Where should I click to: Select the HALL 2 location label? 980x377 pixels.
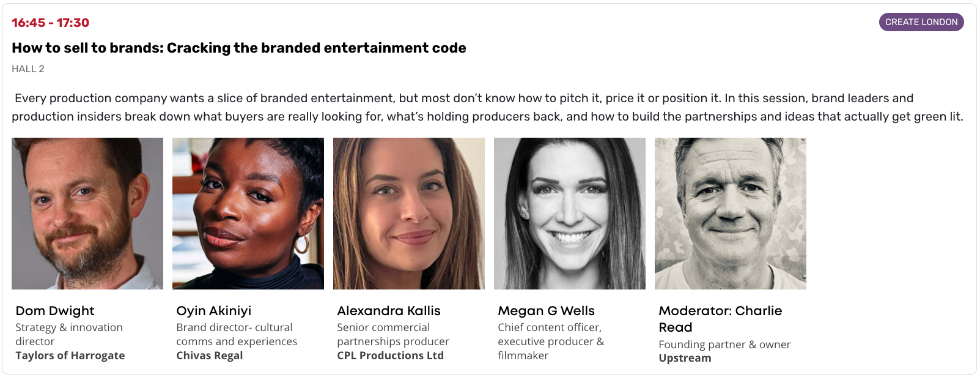28,69
